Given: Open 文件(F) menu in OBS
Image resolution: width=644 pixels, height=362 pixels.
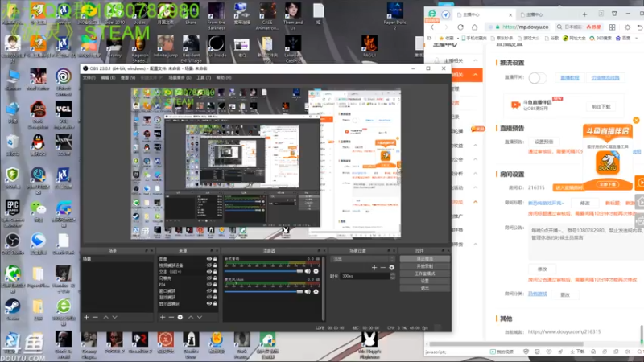Looking at the screenshot, I should click(89, 77).
